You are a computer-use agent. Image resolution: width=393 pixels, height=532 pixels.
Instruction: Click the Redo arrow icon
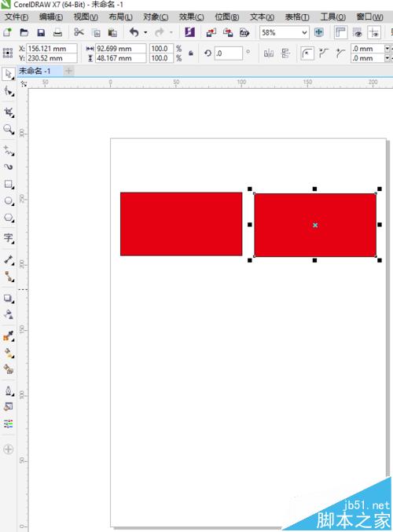click(159, 32)
